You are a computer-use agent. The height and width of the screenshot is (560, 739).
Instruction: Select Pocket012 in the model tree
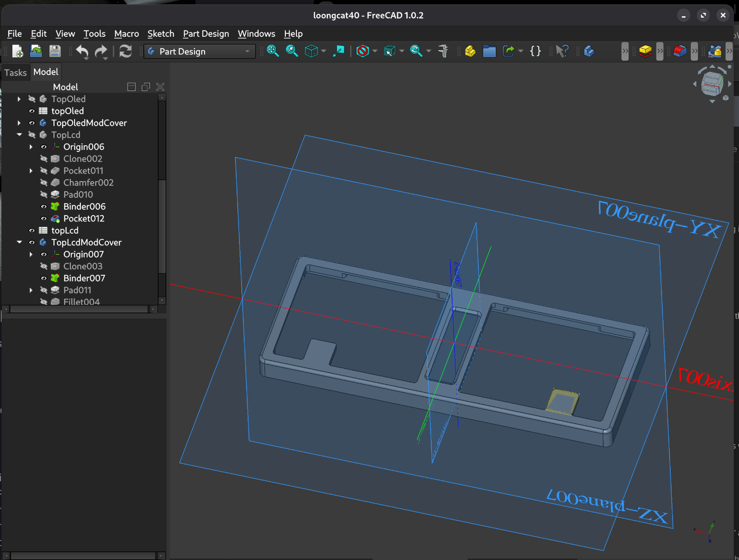click(x=84, y=218)
